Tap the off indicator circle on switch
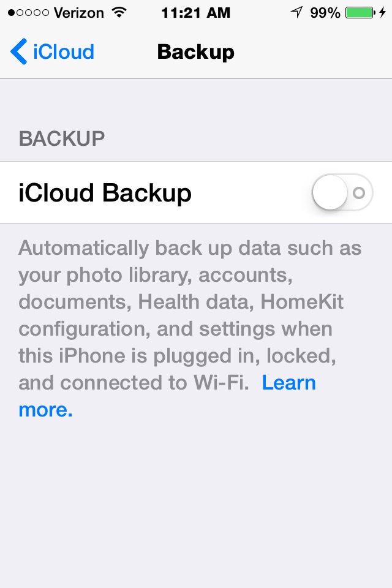The height and width of the screenshot is (588, 392). (x=359, y=193)
